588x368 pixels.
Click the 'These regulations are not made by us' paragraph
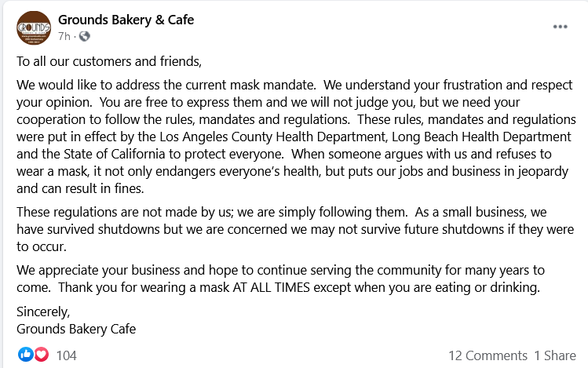295,229
